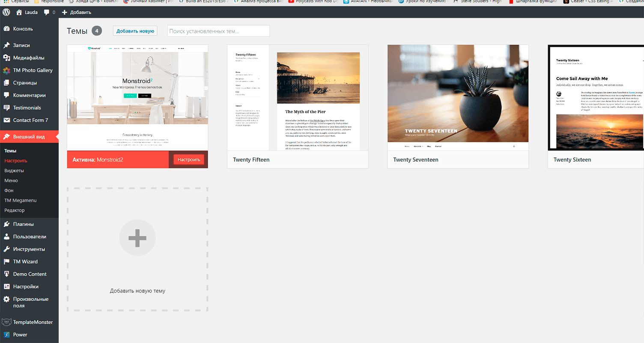Click the Twenty Seventeen theme name
Image resolution: width=644 pixels, height=343 pixels.
416,159
